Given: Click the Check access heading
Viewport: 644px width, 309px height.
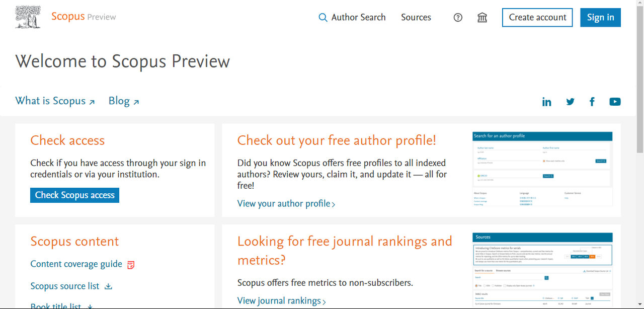Looking at the screenshot, I should (67, 140).
